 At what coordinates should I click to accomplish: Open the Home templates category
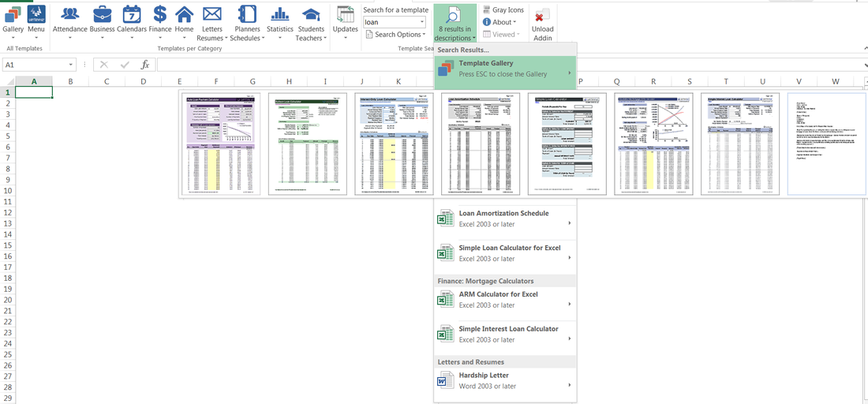(x=185, y=23)
